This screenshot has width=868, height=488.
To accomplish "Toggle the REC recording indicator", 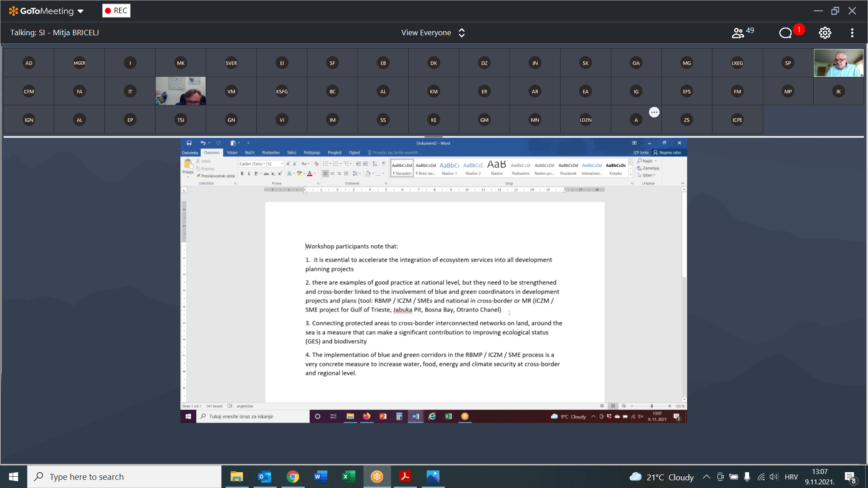I will click(x=116, y=10).
